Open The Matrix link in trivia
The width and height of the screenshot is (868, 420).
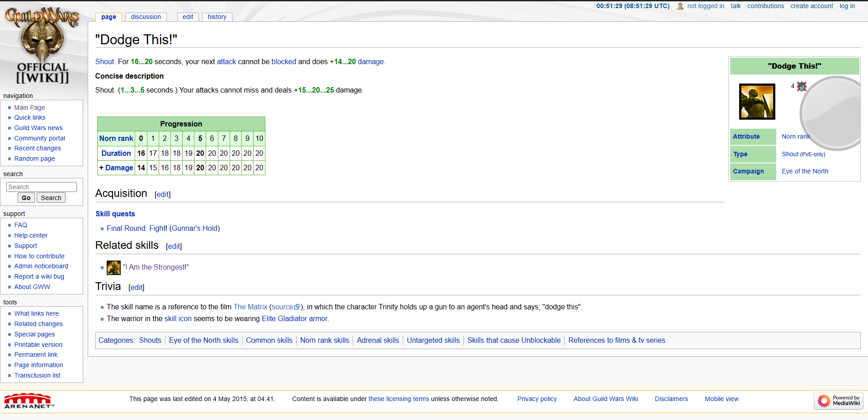point(250,307)
